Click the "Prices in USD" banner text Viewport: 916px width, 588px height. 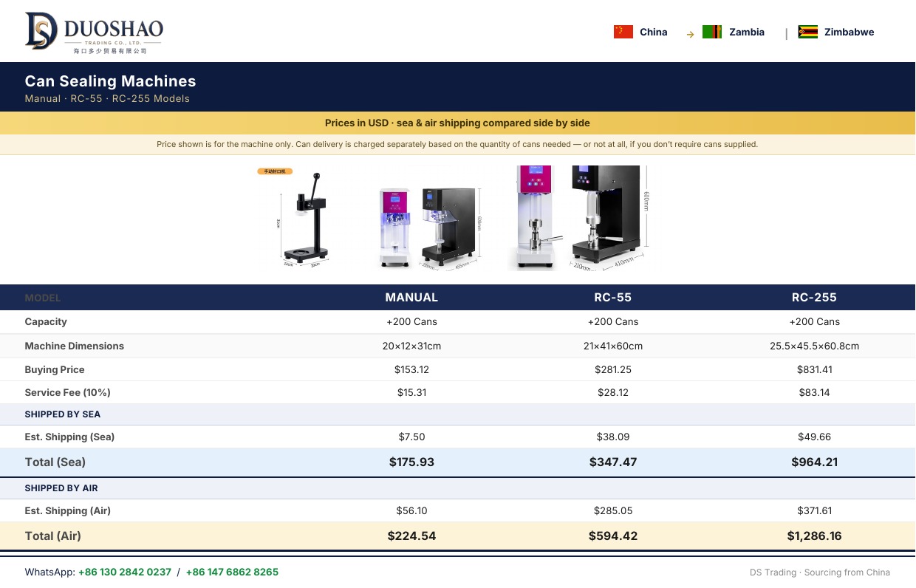(457, 123)
